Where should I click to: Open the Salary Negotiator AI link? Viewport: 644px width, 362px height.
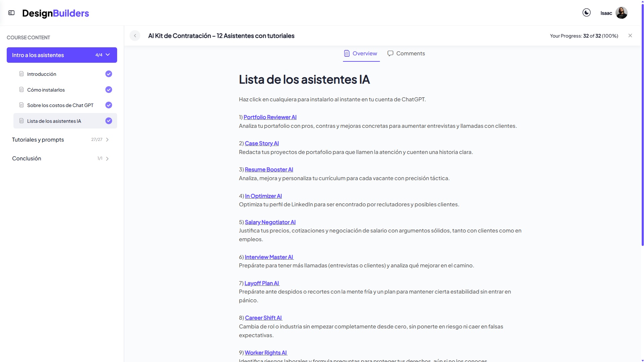pyautogui.click(x=270, y=222)
